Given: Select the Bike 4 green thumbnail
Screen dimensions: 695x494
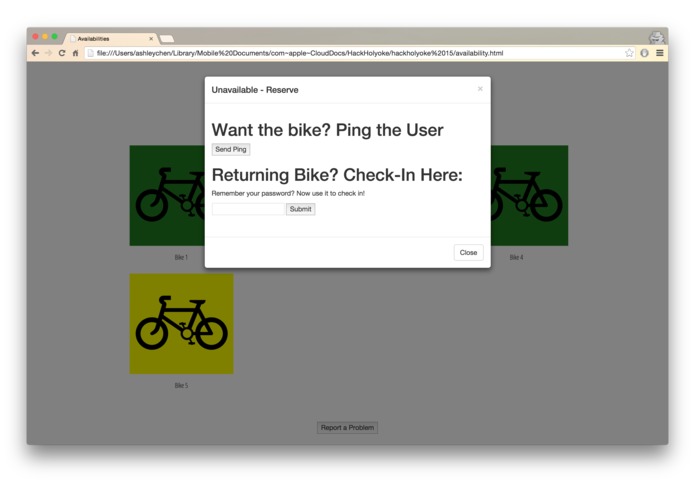Looking at the screenshot, I should [x=529, y=195].
